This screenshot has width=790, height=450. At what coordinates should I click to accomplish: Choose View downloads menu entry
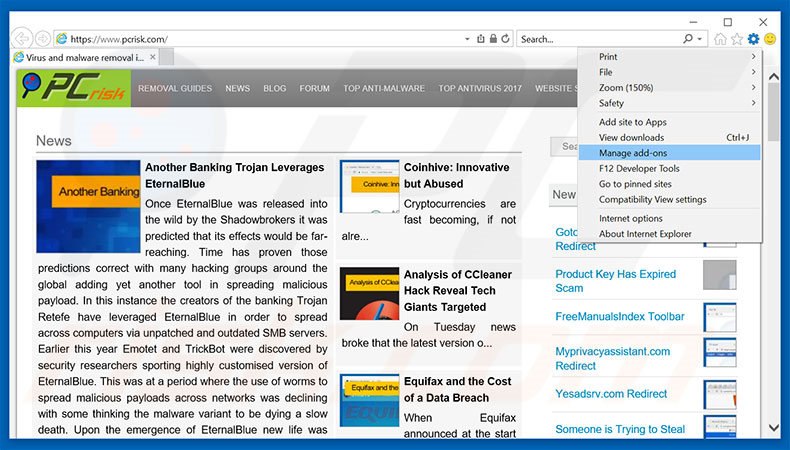(x=670, y=138)
